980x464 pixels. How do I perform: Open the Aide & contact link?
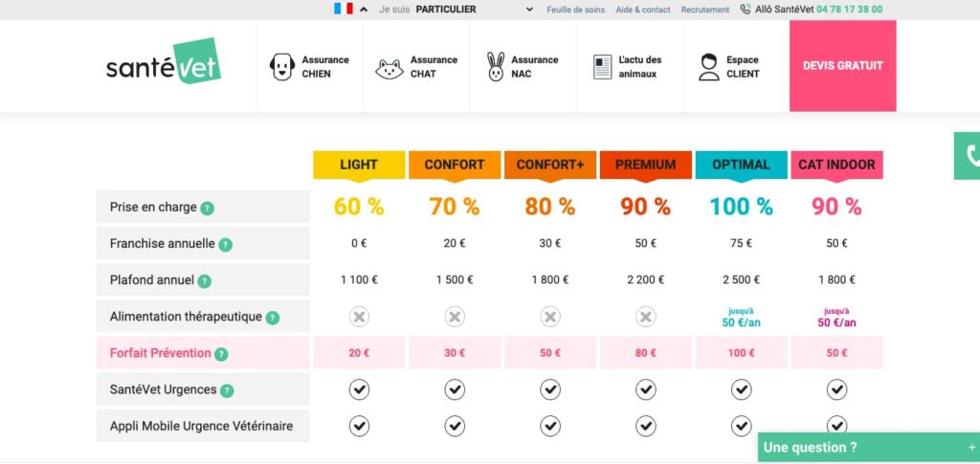[x=643, y=10]
